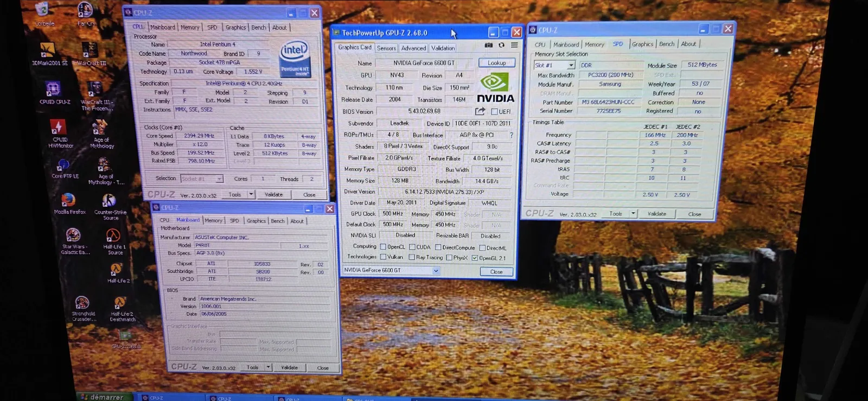Image resolution: width=868 pixels, height=401 pixels.
Task: Click the Part Number value M3 68L6423HUN-CCC
Action: coord(608,102)
